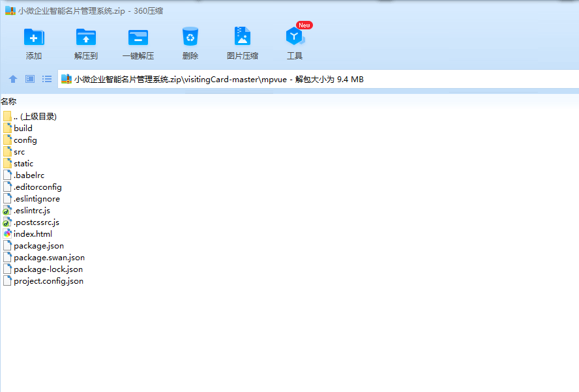The width and height of the screenshot is (579, 392).
Task: Select the package.json file
Action: pos(33,246)
